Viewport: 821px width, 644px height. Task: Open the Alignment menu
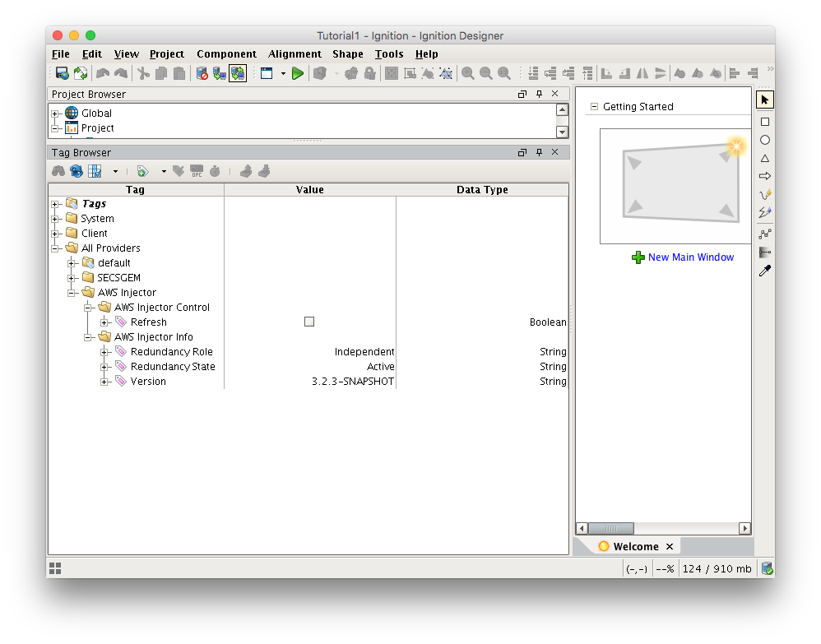click(x=295, y=54)
